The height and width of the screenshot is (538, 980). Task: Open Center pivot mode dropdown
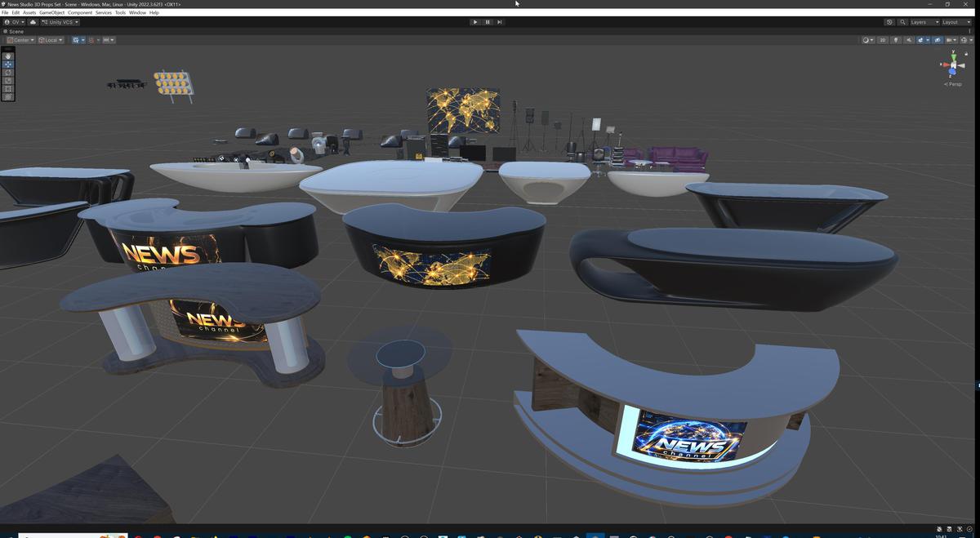(20, 40)
